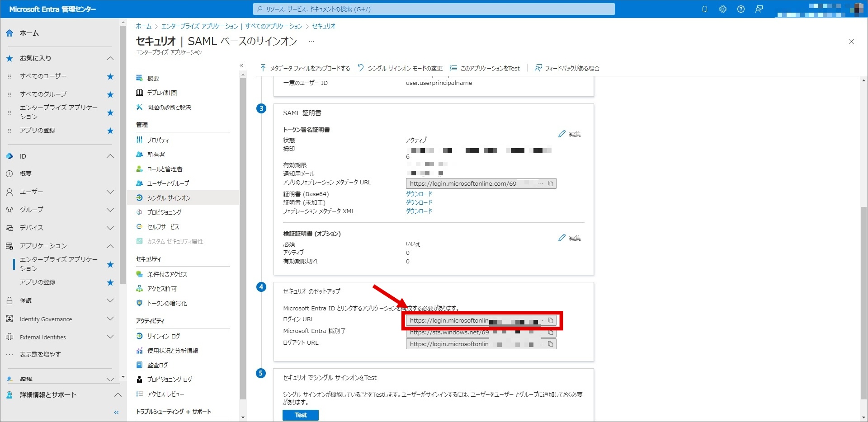
Task: Open 監査ログ menu item
Action: point(157,365)
